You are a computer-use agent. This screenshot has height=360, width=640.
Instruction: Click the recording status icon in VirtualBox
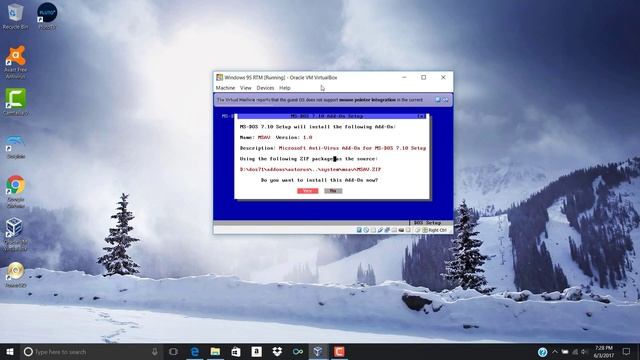(x=408, y=230)
